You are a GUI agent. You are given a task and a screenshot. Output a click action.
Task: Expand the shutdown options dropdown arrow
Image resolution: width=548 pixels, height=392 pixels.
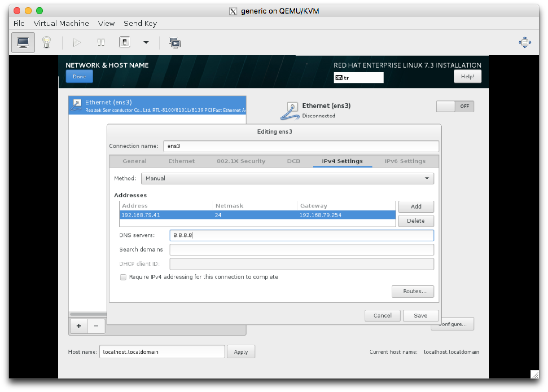click(146, 43)
